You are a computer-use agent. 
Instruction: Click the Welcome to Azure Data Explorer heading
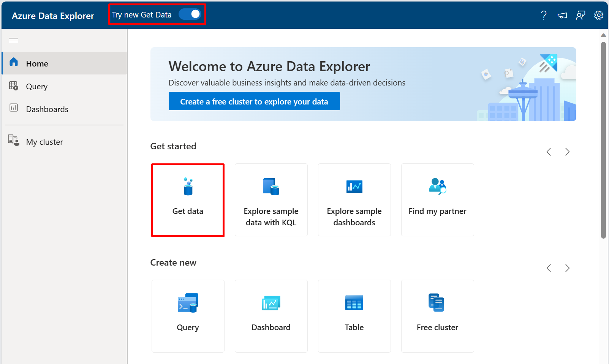click(269, 66)
